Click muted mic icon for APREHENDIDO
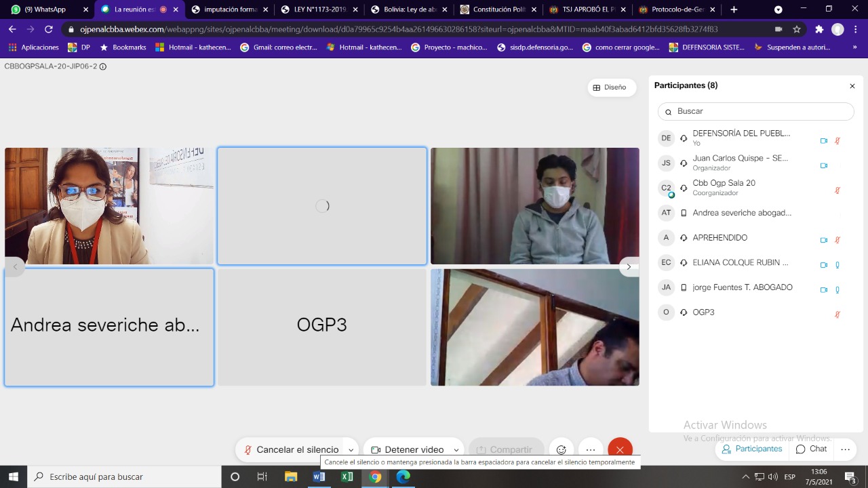The width and height of the screenshot is (868, 488). (837, 240)
